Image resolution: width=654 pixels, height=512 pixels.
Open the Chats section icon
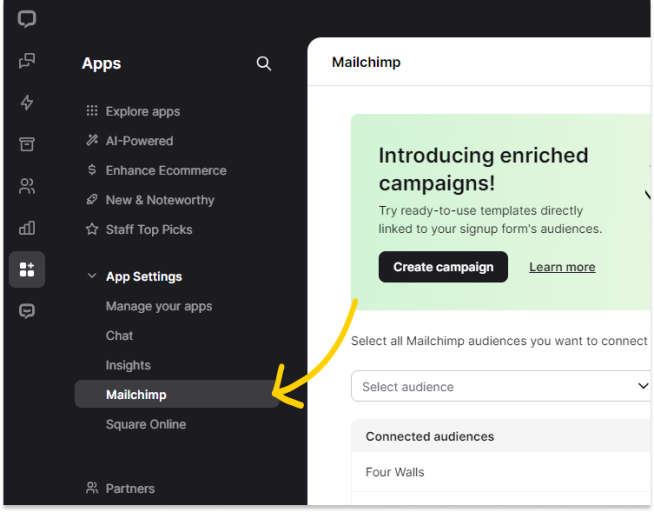coord(27,61)
